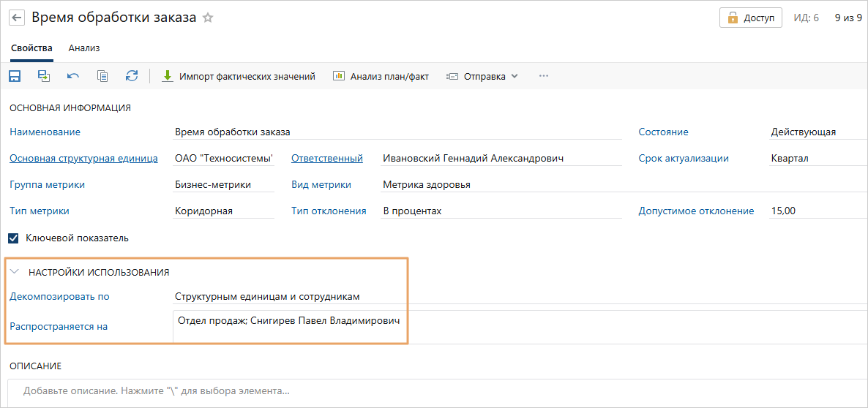This screenshot has width=868, height=408.
Task: Open Анализ план/факт from toolbar
Action: [x=381, y=76]
